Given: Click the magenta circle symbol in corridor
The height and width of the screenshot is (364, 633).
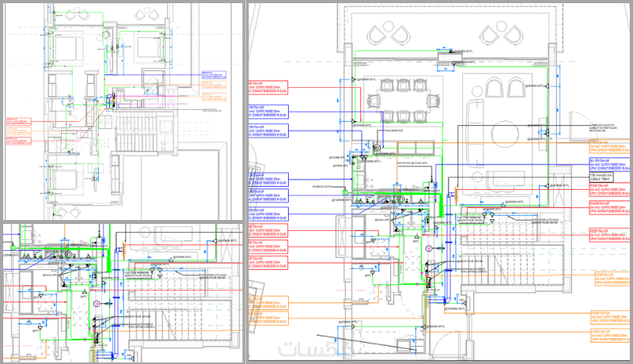Looking at the screenshot, I should pyautogui.click(x=429, y=248).
